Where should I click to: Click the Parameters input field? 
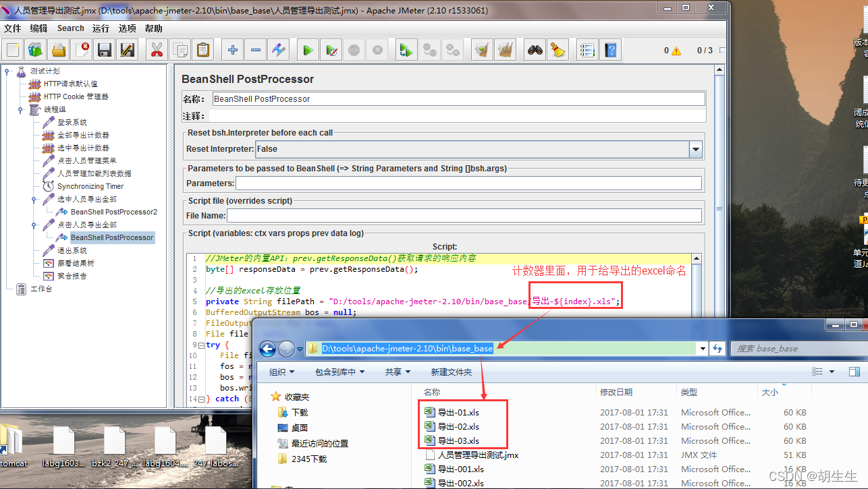pos(468,183)
